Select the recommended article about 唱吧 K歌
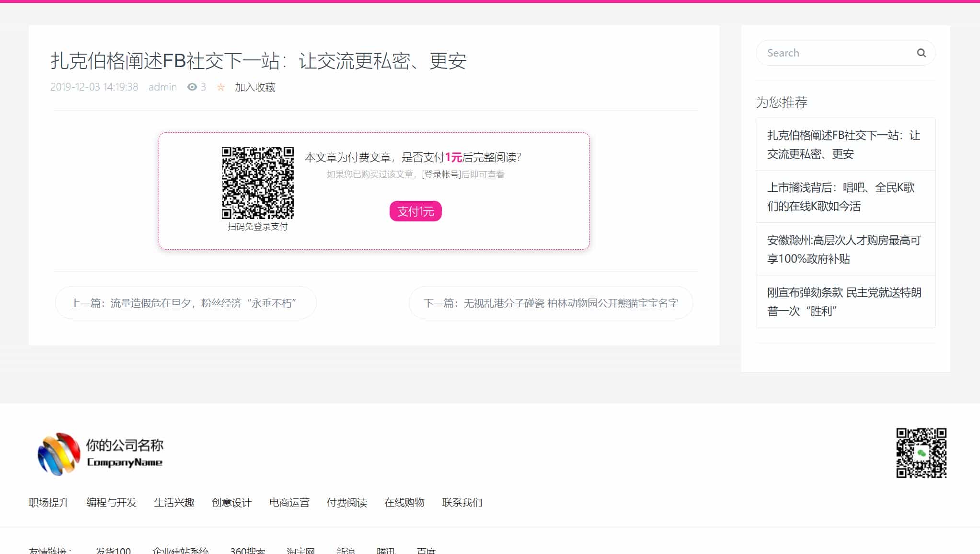The width and height of the screenshot is (980, 554). pos(845,196)
